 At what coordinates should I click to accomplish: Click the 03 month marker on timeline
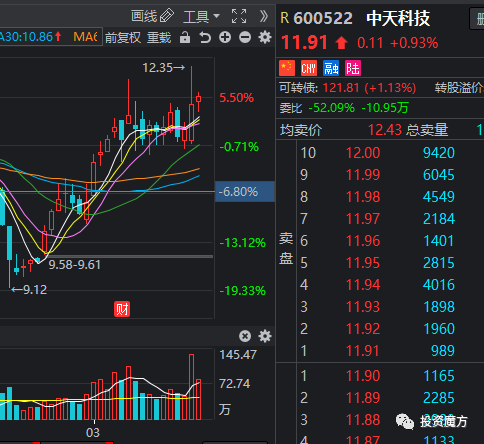(93, 433)
